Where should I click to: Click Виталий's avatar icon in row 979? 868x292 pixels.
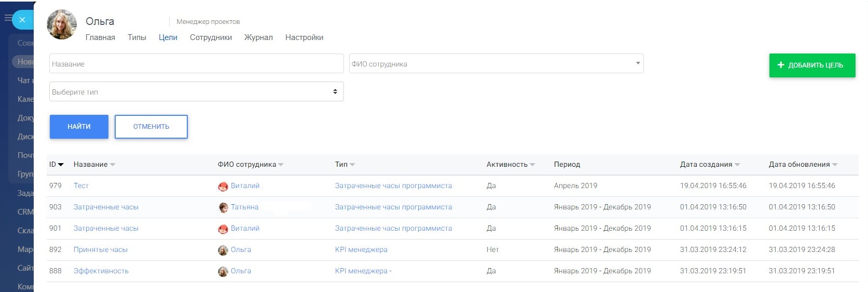223,187
